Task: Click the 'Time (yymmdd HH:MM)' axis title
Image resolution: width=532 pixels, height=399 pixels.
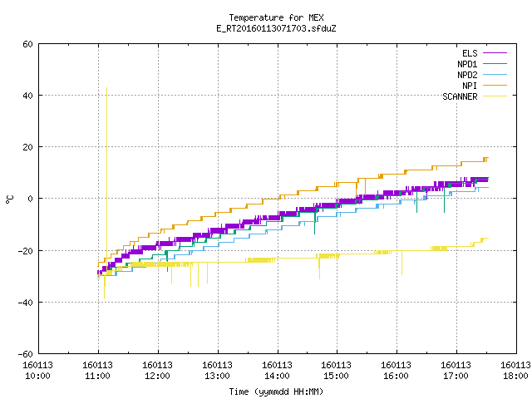Action: pos(276,392)
